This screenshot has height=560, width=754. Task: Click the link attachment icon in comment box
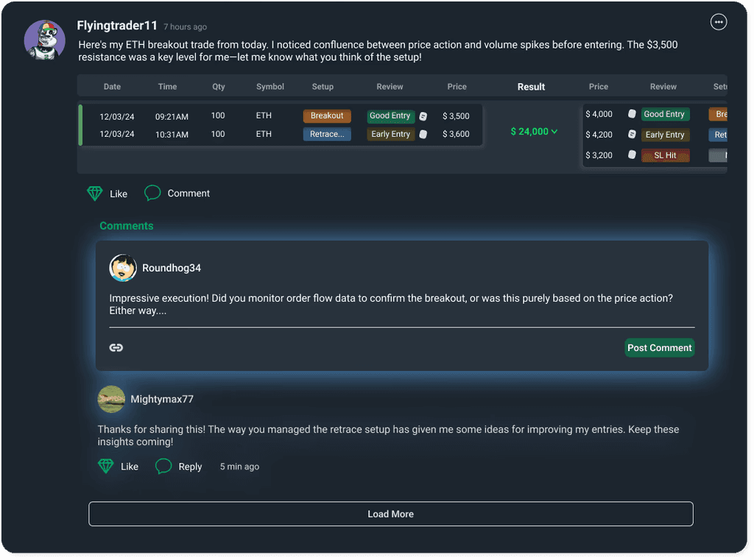click(x=116, y=347)
